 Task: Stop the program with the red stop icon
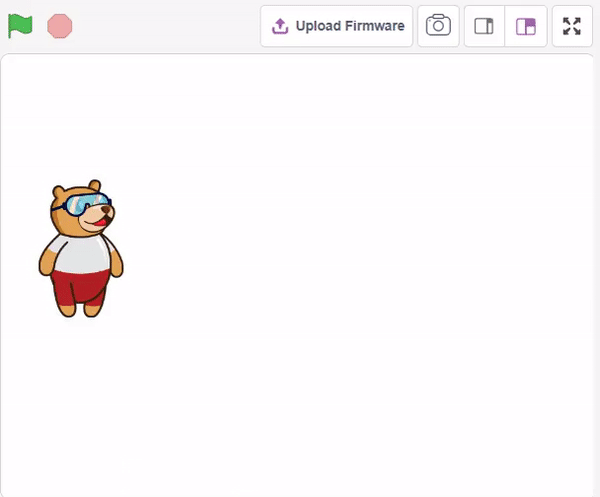[x=60, y=26]
